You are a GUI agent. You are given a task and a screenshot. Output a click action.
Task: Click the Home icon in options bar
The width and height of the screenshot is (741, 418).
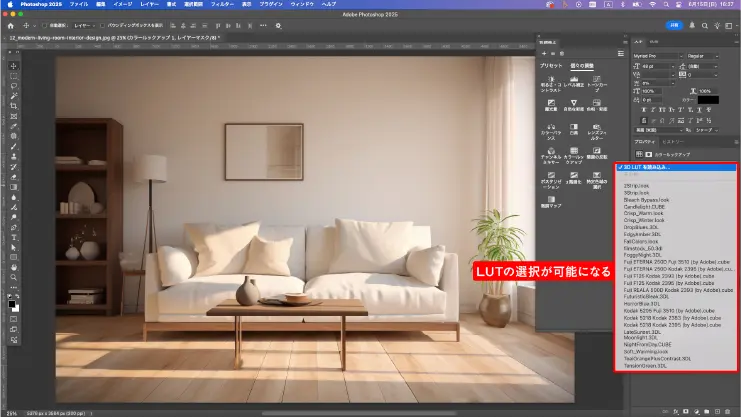pos(11,26)
